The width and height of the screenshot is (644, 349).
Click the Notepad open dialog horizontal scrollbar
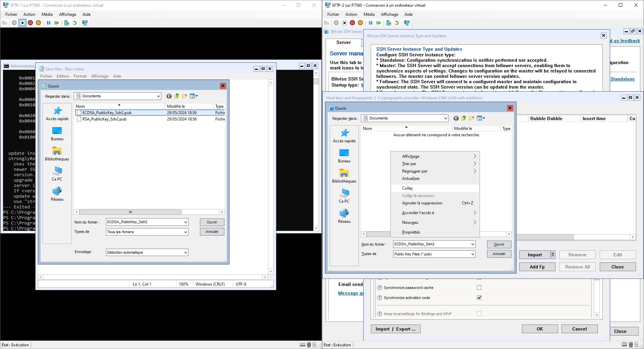pyautogui.click(x=149, y=212)
